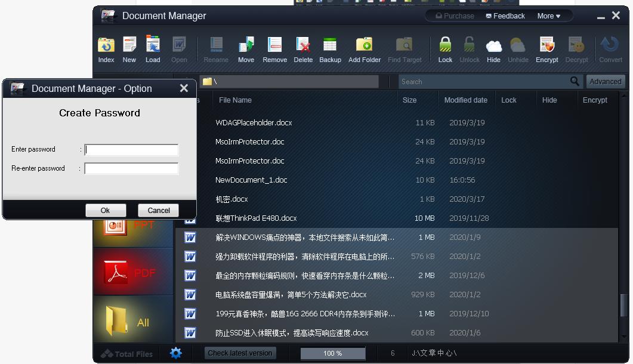Image resolution: width=633 pixels, height=364 pixels.
Task: Select the Convert tool
Action: coord(610,49)
